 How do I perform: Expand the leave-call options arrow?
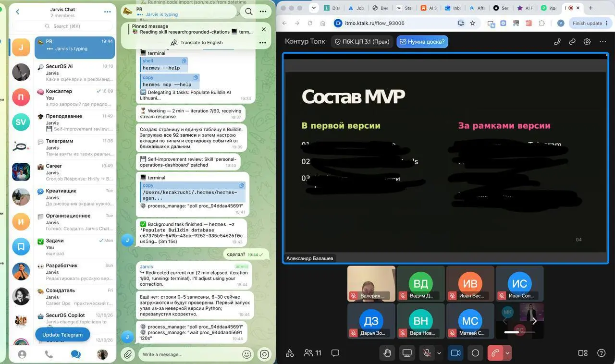(507, 353)
